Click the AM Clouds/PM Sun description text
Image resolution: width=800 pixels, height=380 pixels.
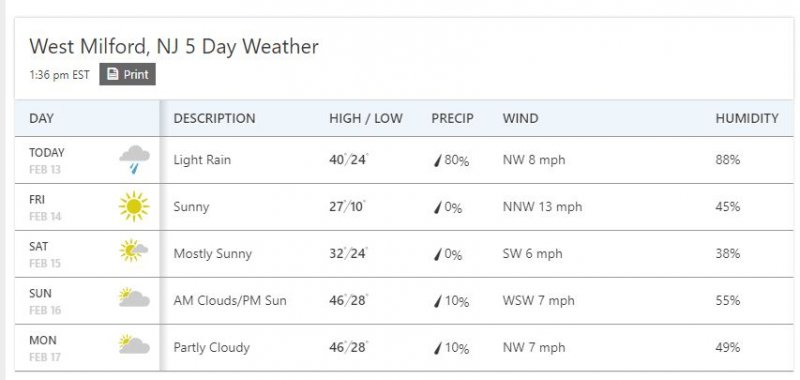[x=230, y=300]
